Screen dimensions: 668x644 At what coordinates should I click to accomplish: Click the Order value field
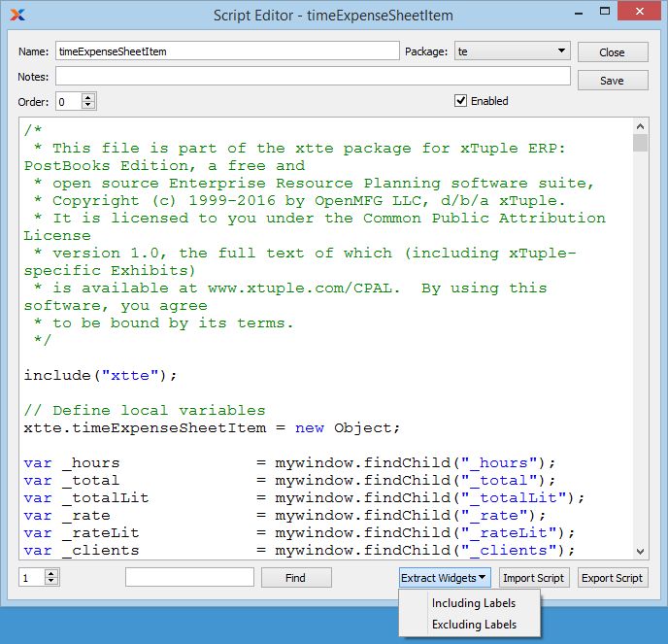coord(68,102)
